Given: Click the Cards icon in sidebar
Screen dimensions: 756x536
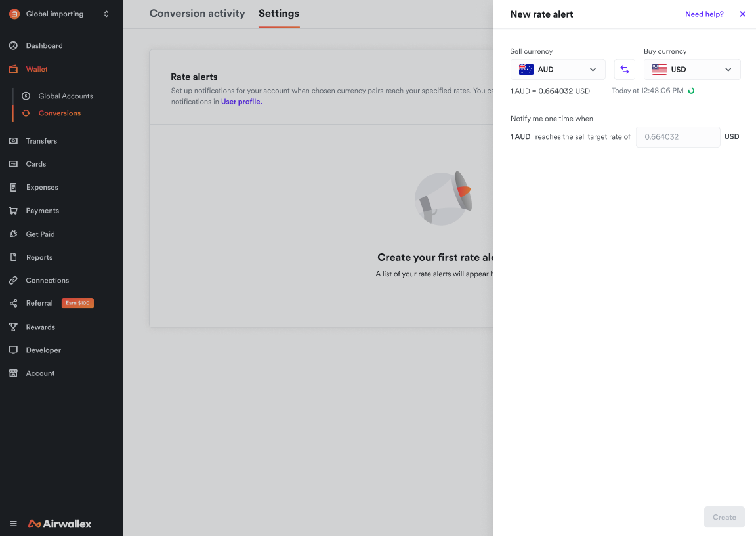Looking at the screenshot, I should pyautogui.click(x=13, y=164).
